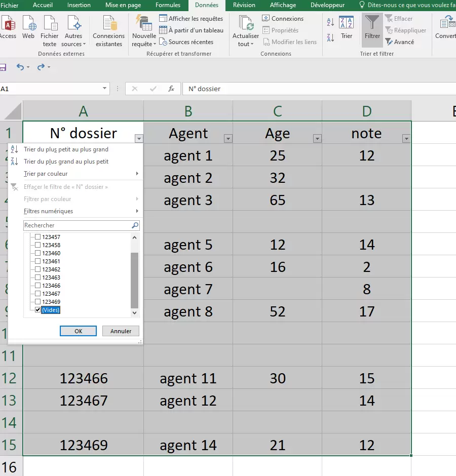Click Annuler in filter menu

click(121, 331)
